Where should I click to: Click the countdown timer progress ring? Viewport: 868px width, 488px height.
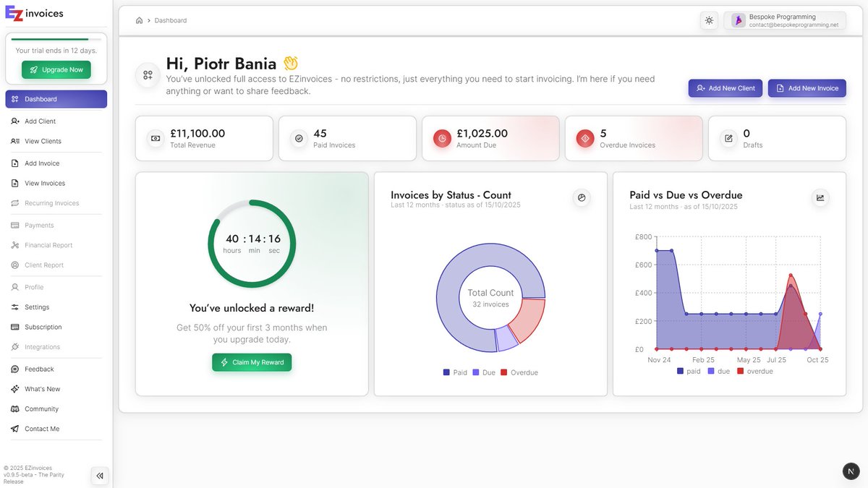pyautogui.click(x=252, y=244)
